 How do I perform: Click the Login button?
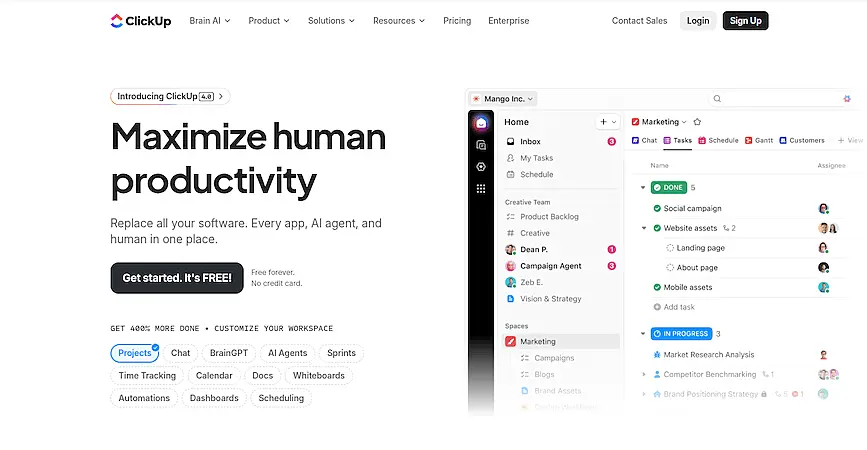[698, 20]
